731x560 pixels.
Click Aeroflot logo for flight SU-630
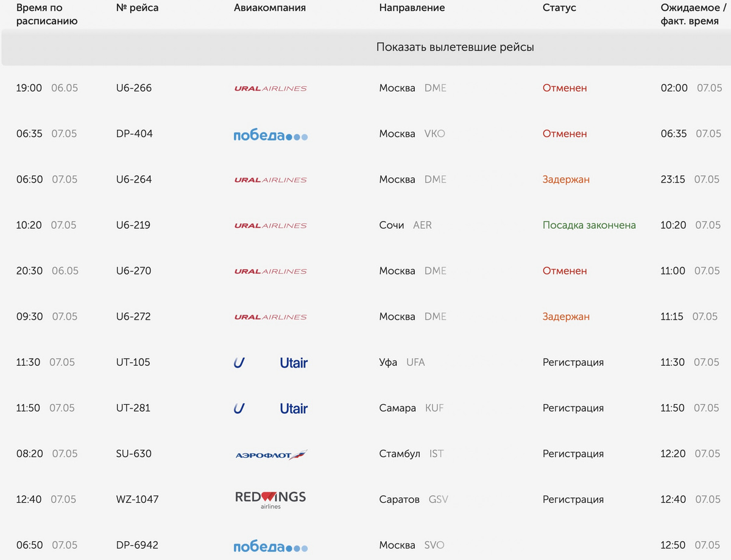[271, 455]
